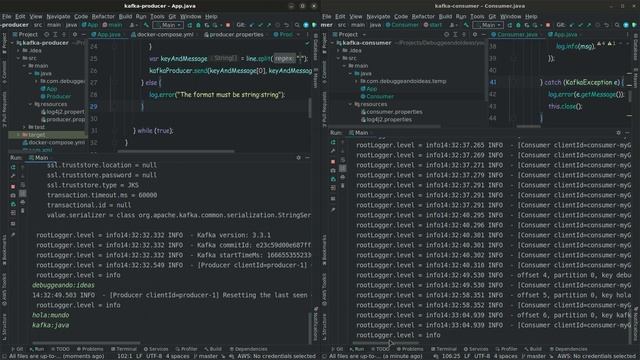Open Project panel settings gear in kafka-consumer
Viewport: 640px width, 360px height.
point(474,35)
